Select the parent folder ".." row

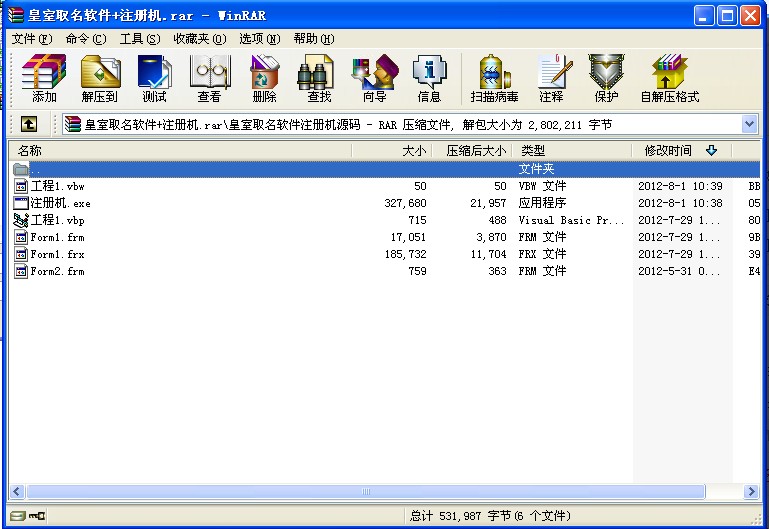tap(386, 169)
